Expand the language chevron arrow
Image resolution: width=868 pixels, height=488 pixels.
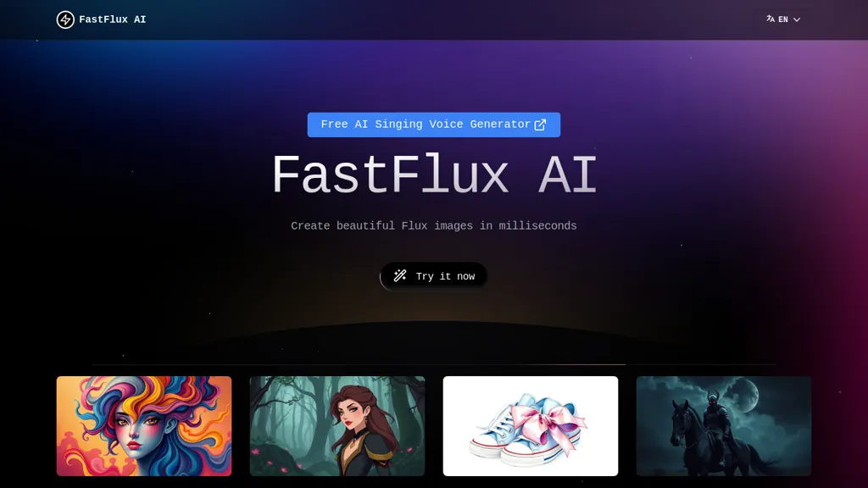(x=797, y=19)
